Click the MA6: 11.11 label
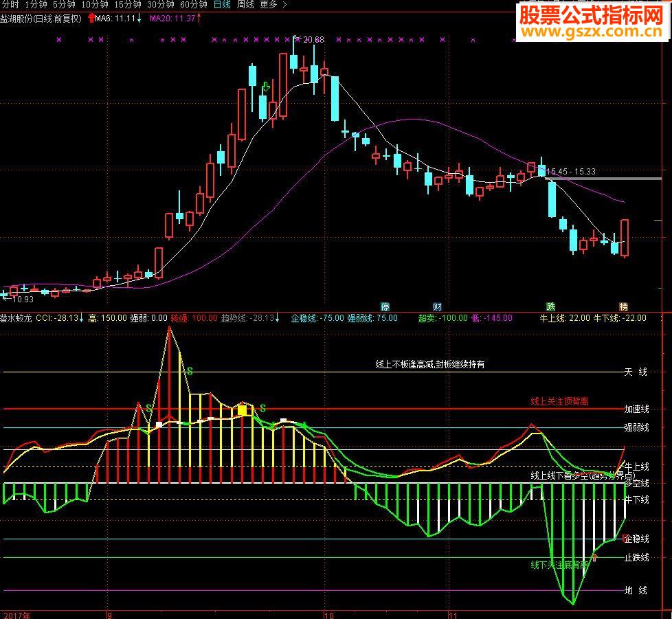672x619 pixels. [115, 19]
